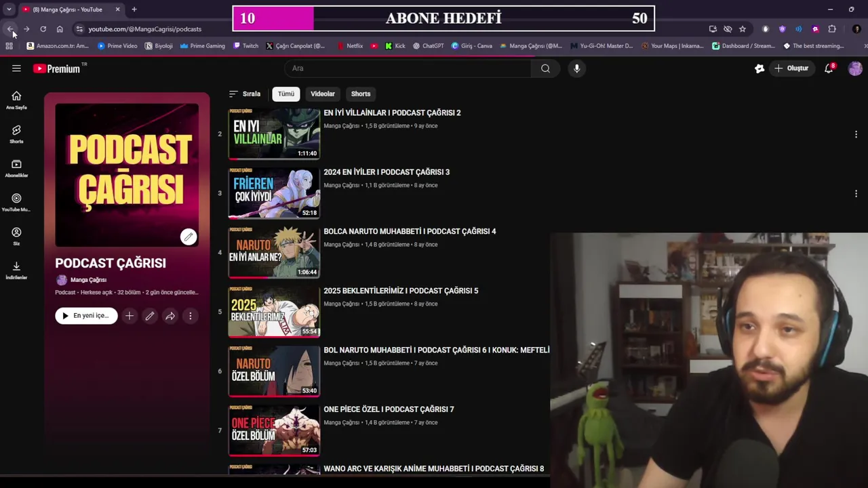Screen dimensions: 868x488
Task: Click the search magnifier button
Action: click(x=545, y=68)
